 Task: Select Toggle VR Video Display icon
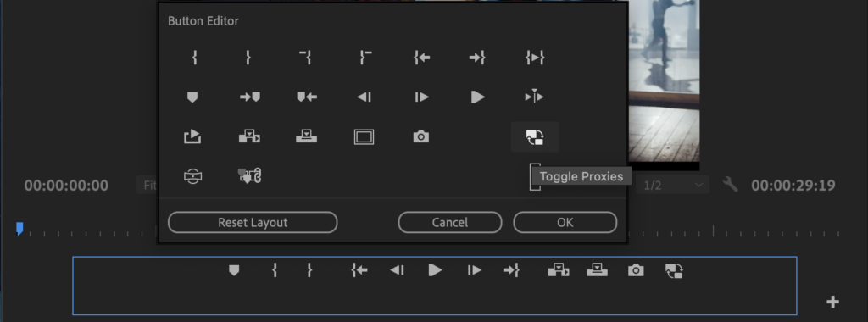(x=192, y=176)
